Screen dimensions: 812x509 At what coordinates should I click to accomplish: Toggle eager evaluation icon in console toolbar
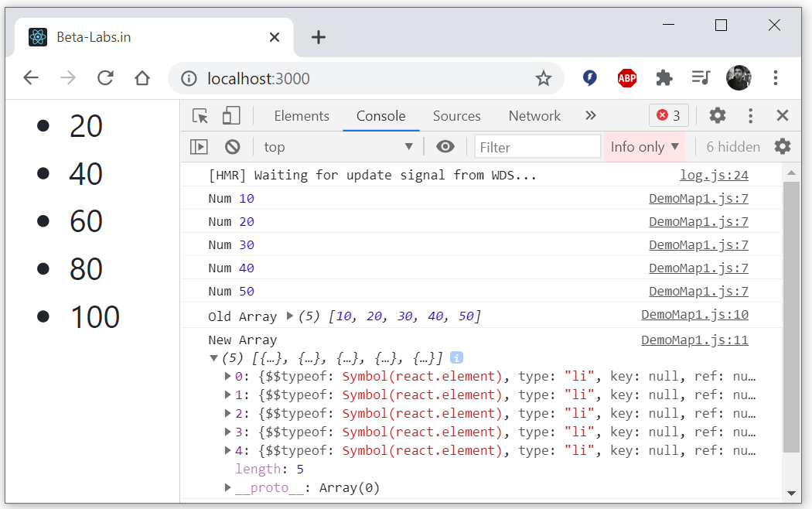click(200, 146)
